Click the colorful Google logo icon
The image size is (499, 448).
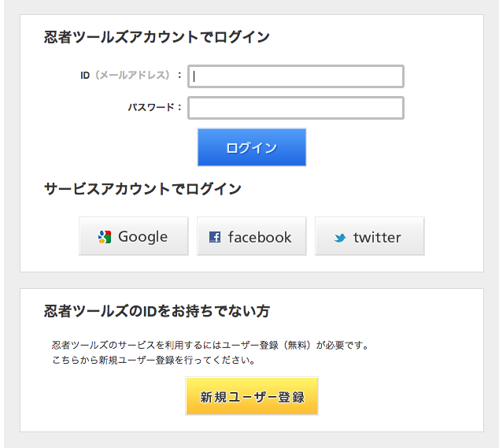point(105,237)
